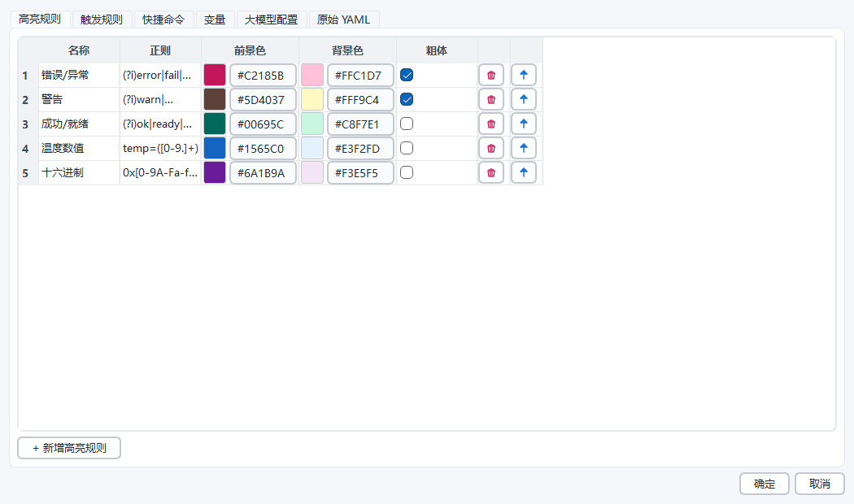Screen dimensions: 854x504
Task: Select regex cell (?i)ok|ready|...
Action: pos(161,124)
